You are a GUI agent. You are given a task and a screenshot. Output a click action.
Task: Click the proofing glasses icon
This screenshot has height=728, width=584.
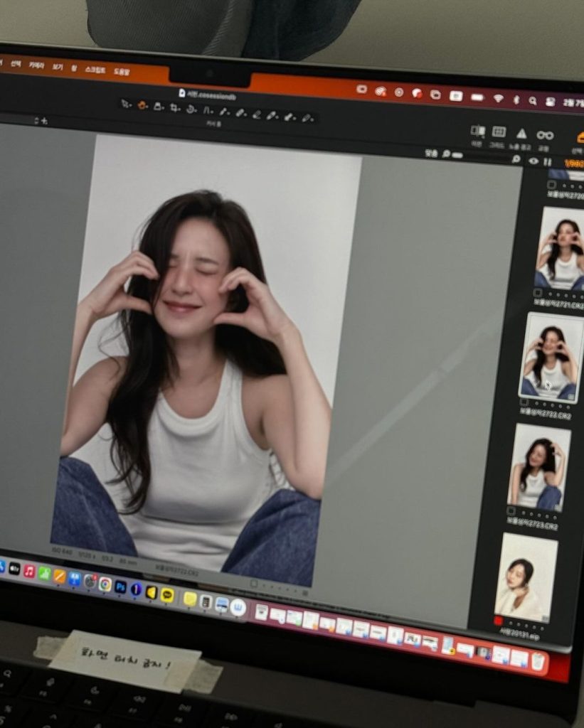pos(545,135)
